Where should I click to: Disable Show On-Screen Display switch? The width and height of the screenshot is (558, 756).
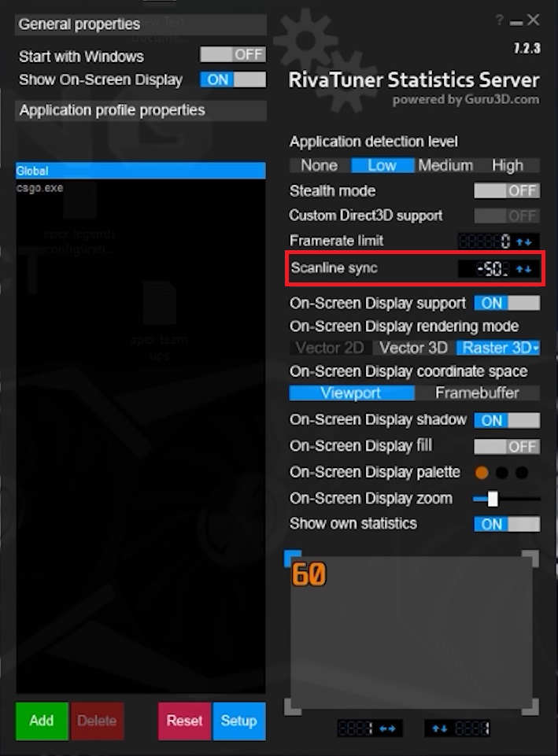(x=233, y=79)
